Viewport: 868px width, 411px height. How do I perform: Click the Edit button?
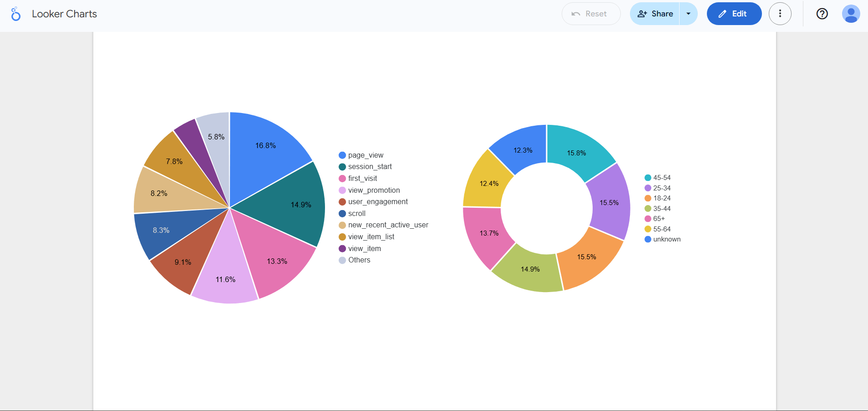point(734,14)
